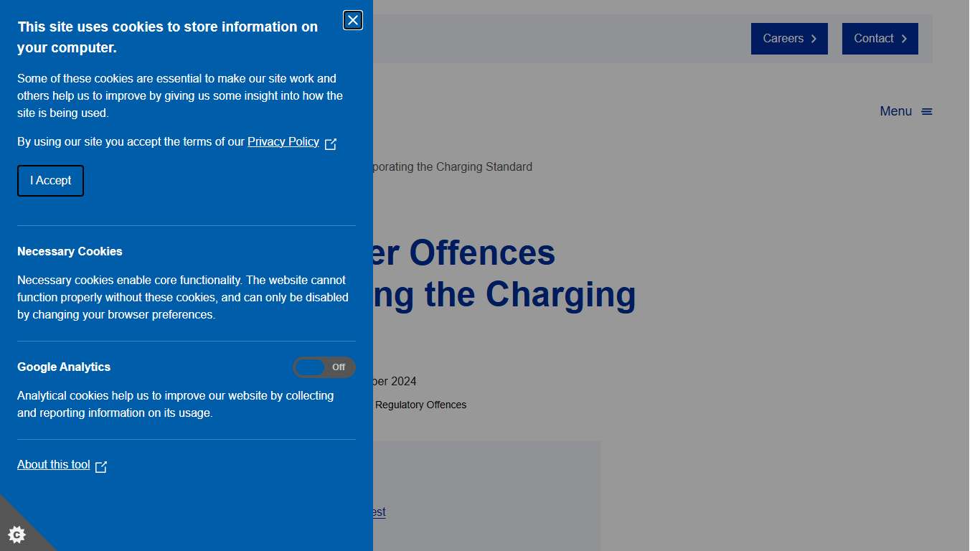Follow the underlined link ending in 'est'
This screenshot has height=551, width=980.
pos(377,512)
